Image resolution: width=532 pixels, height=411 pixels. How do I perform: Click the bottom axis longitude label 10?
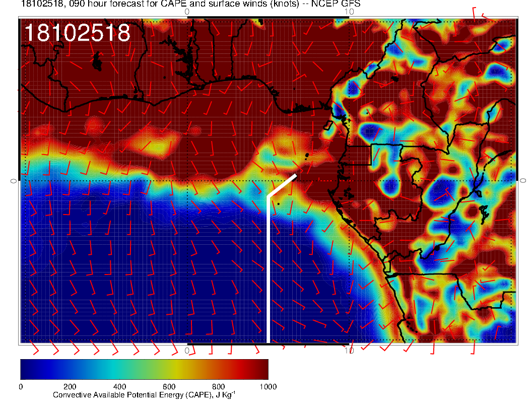pyautogui.click(x=349, y=351)
